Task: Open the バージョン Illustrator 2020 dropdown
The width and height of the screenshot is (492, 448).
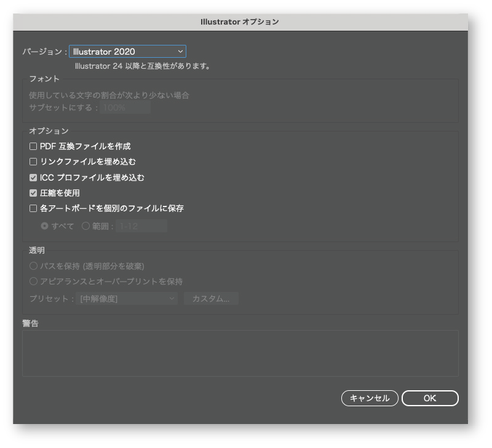Action: [127, 52]
